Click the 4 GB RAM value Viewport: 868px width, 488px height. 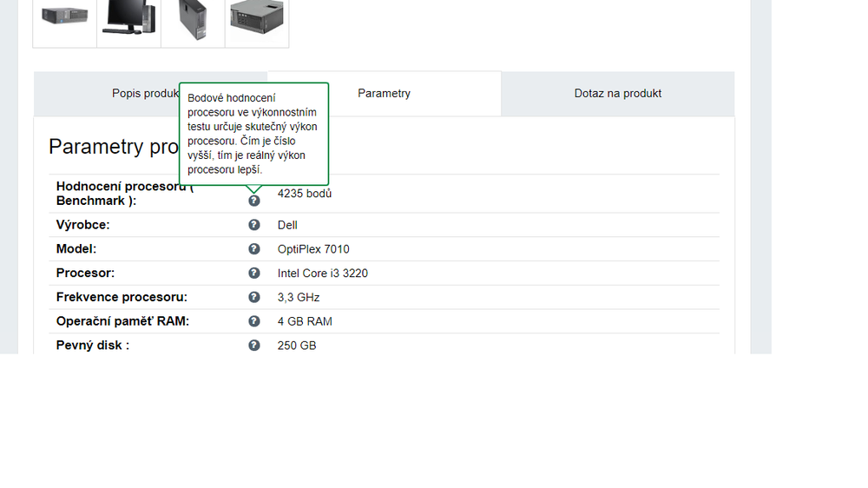click(305, 321)
